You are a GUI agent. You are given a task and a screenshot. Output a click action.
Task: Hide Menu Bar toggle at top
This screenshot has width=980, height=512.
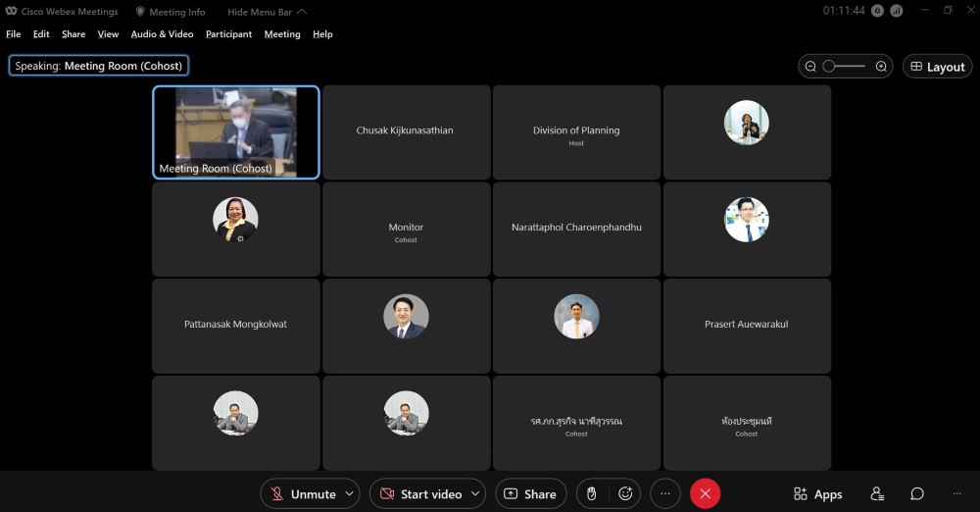pyautogui.click(x=267, y=12)
